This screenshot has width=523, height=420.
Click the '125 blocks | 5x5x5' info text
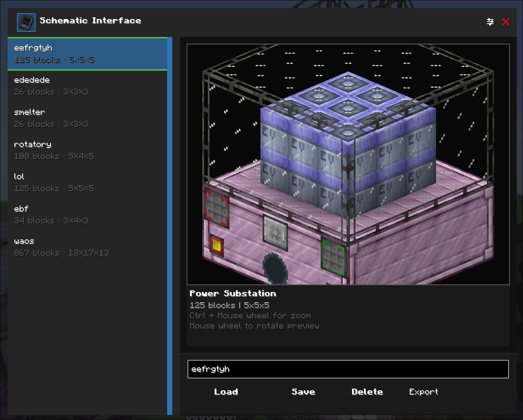[x=229, y=306]
